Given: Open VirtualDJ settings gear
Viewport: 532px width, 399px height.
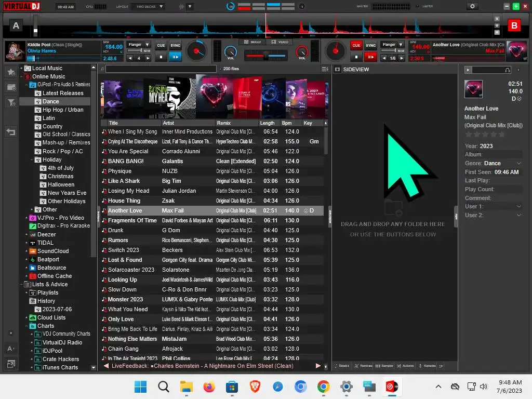Looking at the screenshot, I should click(472, 6).
